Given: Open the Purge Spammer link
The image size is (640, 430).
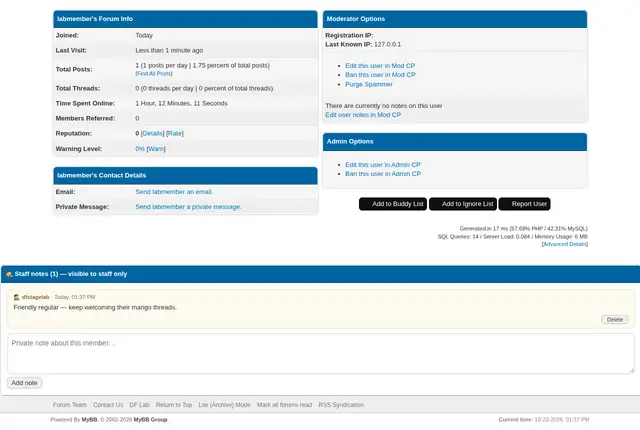Looking at the screenshot, I should coord(369,84).
